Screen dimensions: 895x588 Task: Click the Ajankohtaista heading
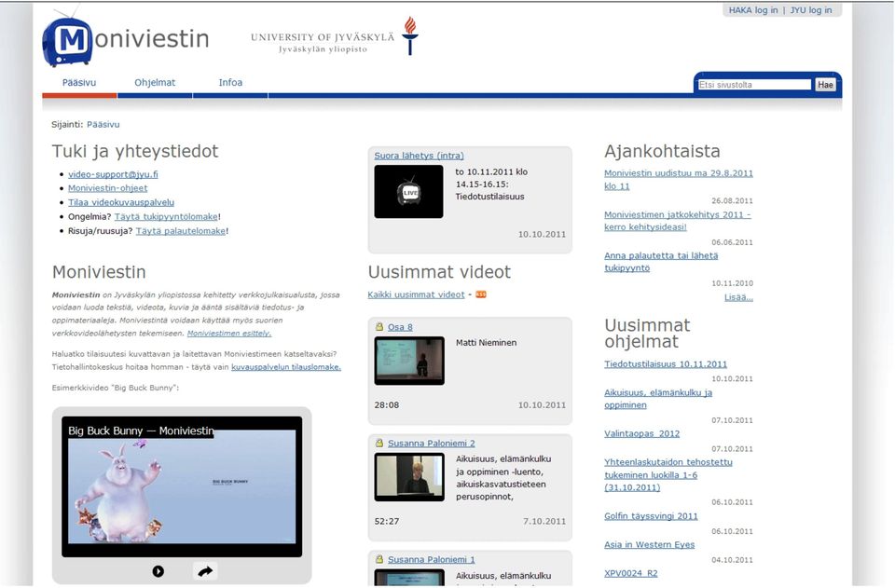[x=662, y=151]
